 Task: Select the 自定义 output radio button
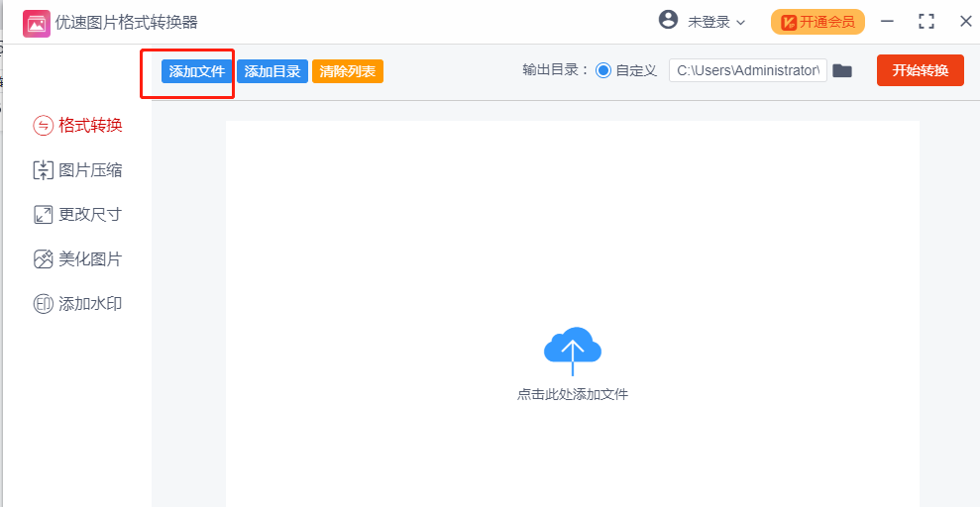603,70
